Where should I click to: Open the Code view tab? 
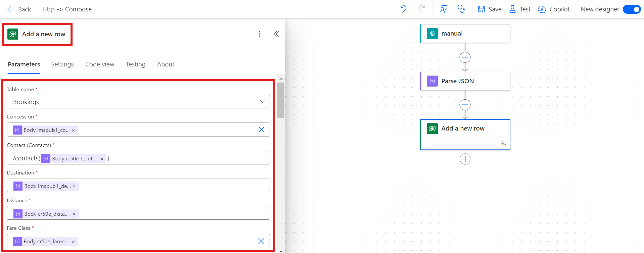pyautogui.click(x=100, y=64)
